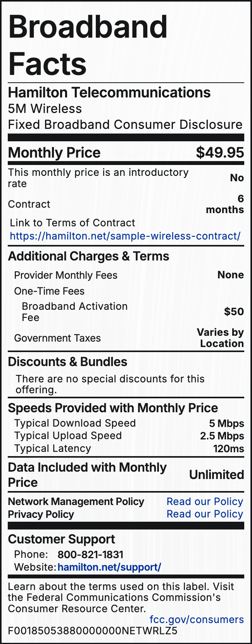
Task: Click the Discounts & Bundles heading
Action: point(67,362)
